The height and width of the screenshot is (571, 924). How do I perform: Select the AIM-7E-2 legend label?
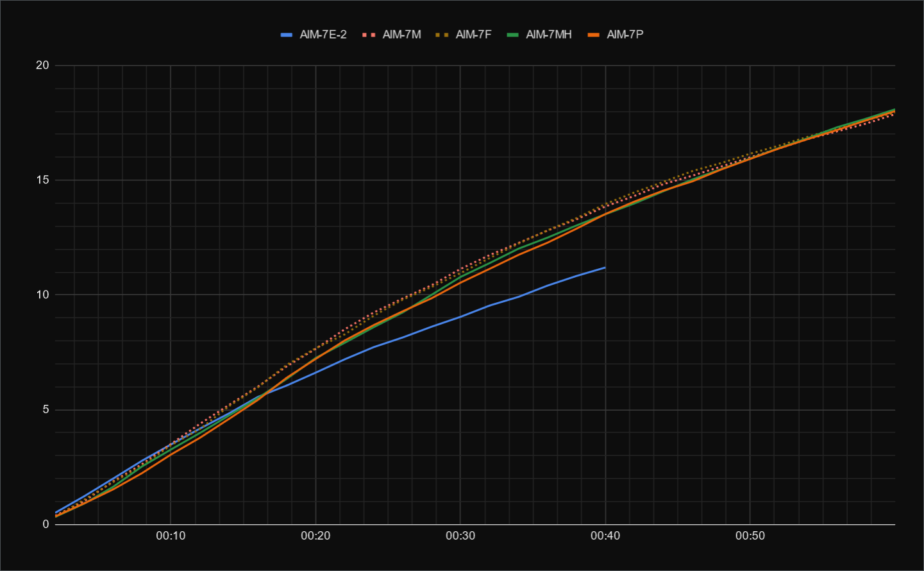point(323,35)
